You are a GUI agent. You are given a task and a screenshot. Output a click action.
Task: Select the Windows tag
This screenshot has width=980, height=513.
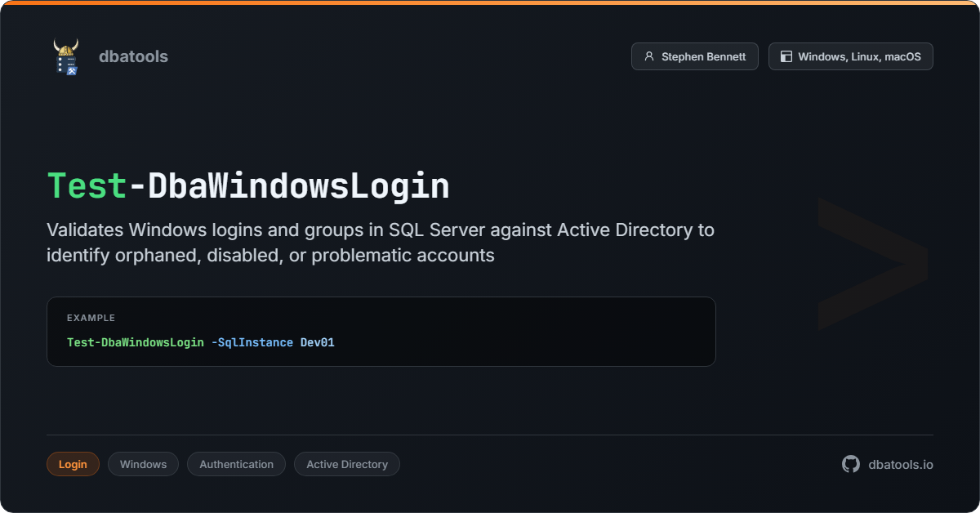[x=143, y=464]
